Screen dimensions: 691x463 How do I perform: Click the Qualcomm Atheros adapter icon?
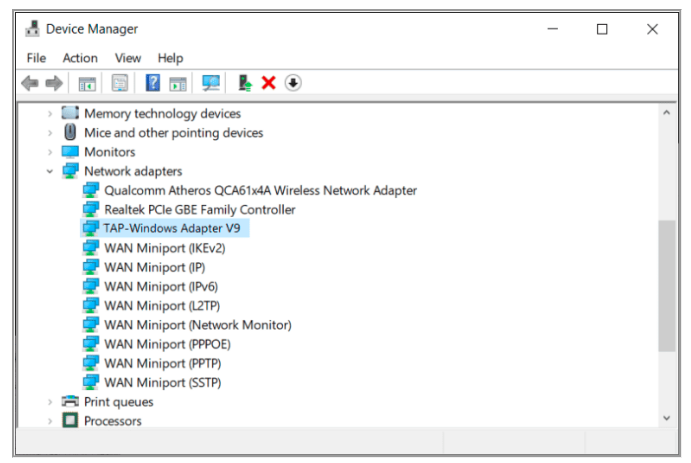[90, 190]
